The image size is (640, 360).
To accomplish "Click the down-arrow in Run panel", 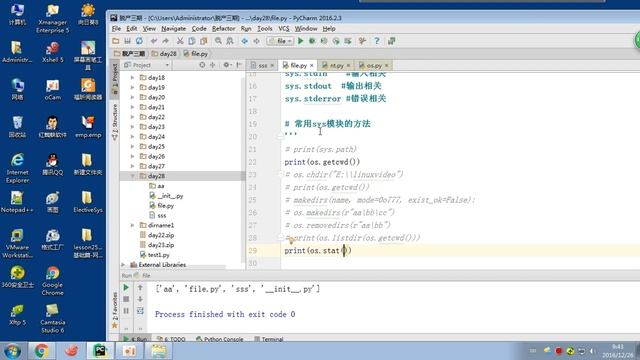I will [140, 299].
